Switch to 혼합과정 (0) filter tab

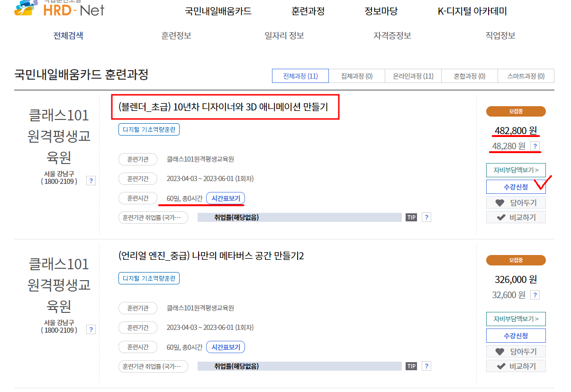470,76
